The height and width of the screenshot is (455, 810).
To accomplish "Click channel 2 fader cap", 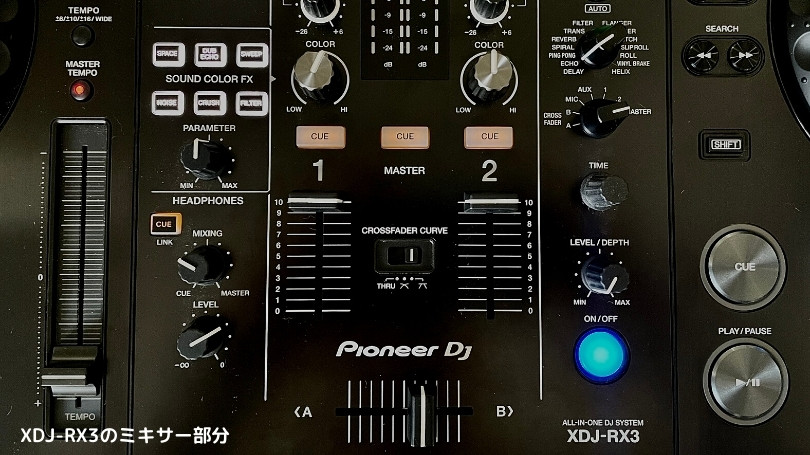I will point(491,202).
